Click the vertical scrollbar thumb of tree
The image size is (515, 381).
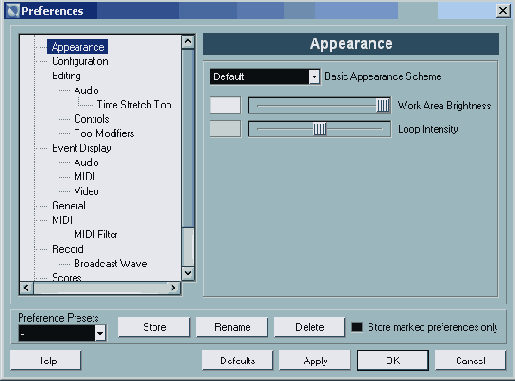tap(188, 138)
